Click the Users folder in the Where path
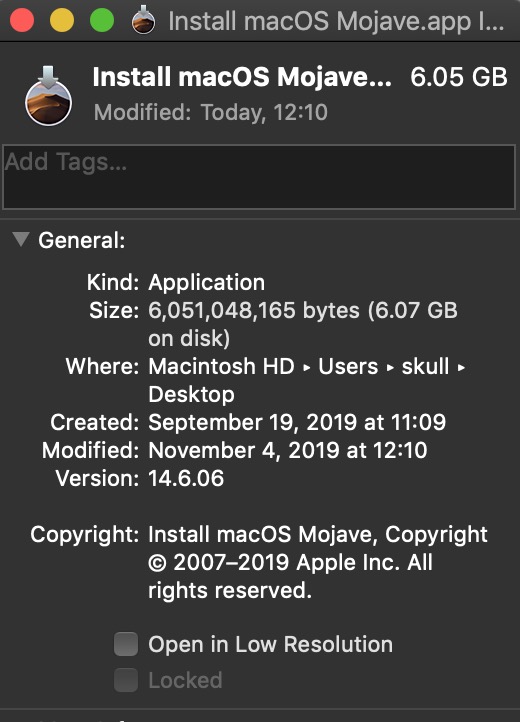Screen dimensions: 520x722 click(x=348, y=367)
